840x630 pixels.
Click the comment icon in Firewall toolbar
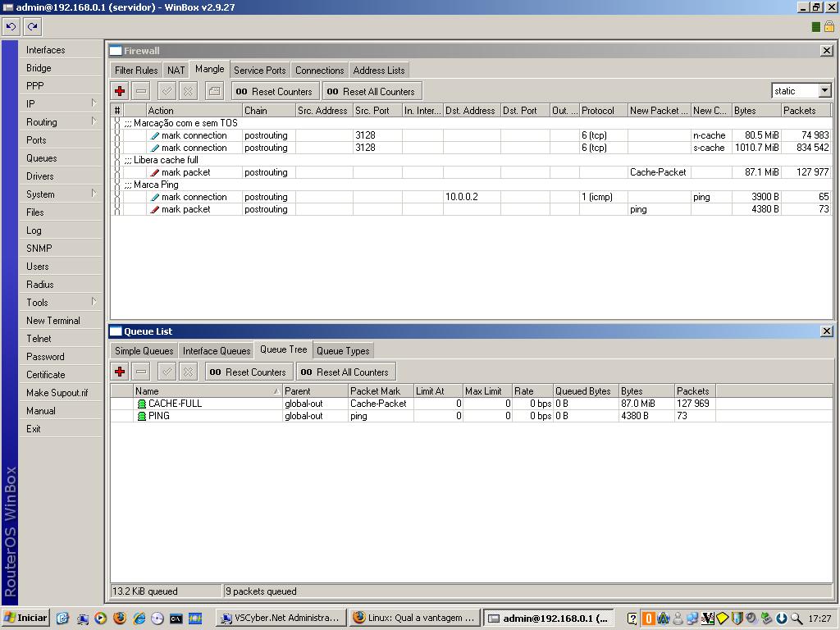(x=214, y=91)
